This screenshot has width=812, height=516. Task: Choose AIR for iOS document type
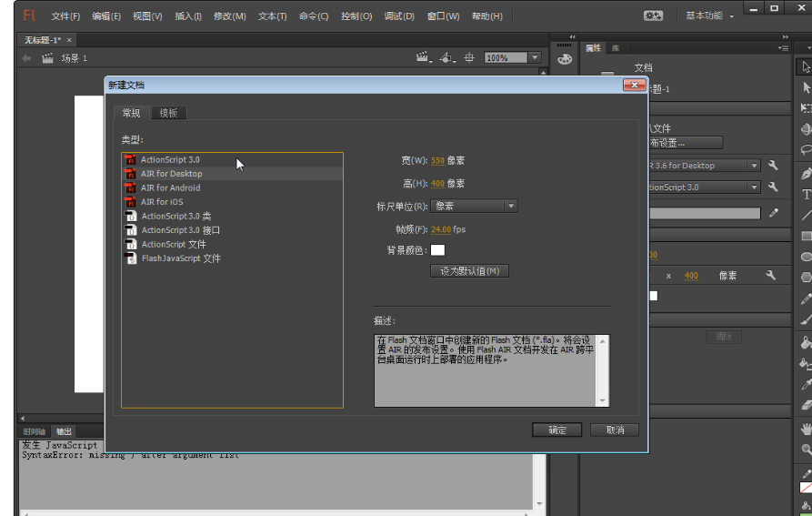point(232,201)
